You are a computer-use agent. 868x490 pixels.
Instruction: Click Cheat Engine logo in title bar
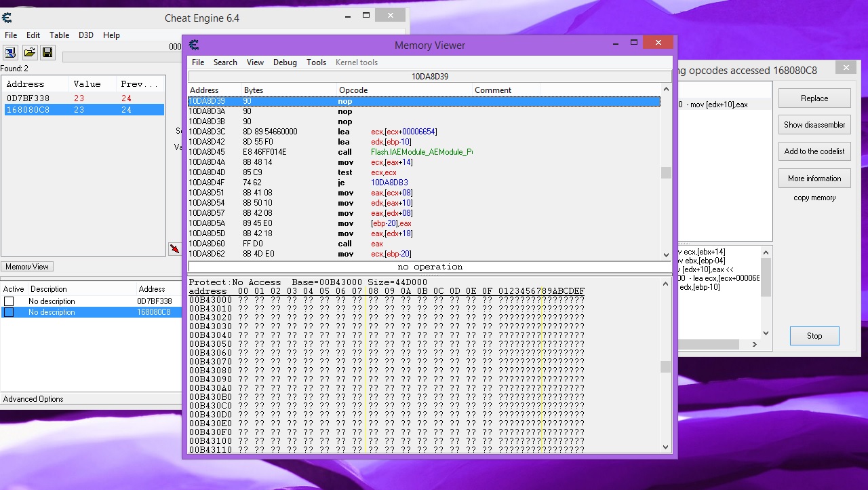pyautogui.click(x=7, y=18)
